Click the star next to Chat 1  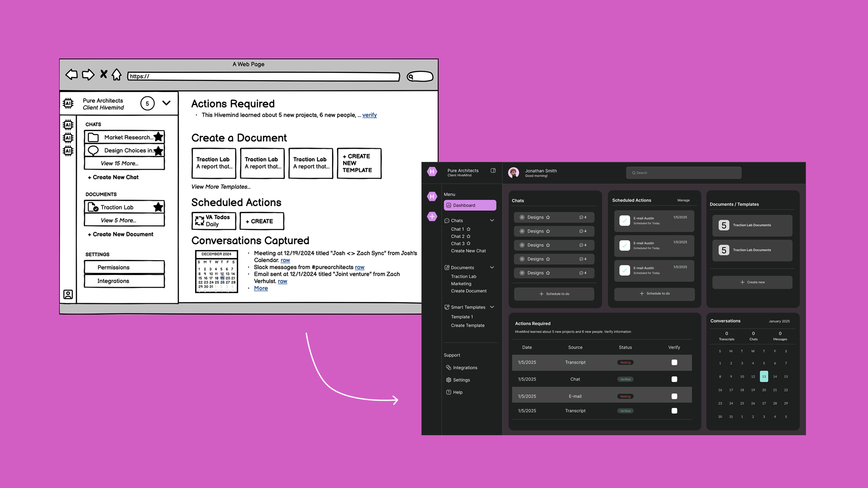[469, 229]
